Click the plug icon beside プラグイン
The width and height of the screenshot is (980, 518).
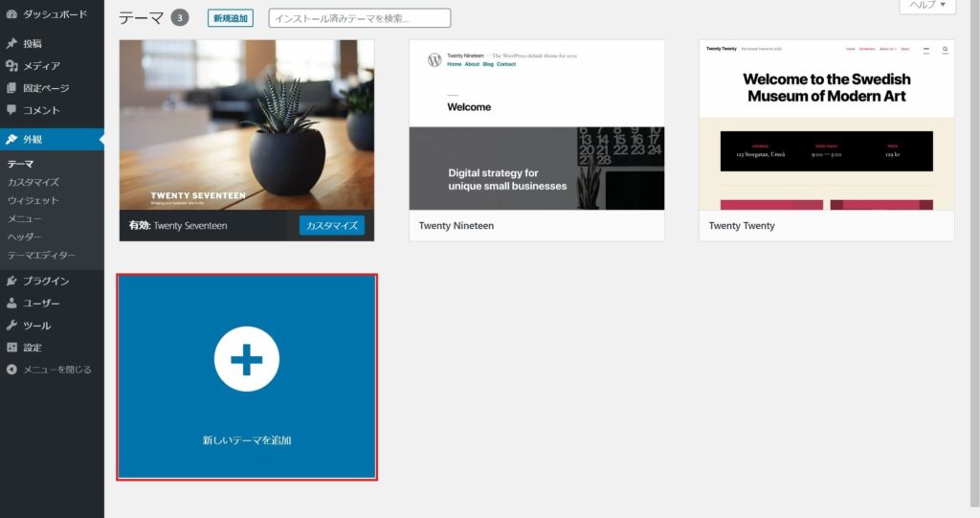coord(11,281)
